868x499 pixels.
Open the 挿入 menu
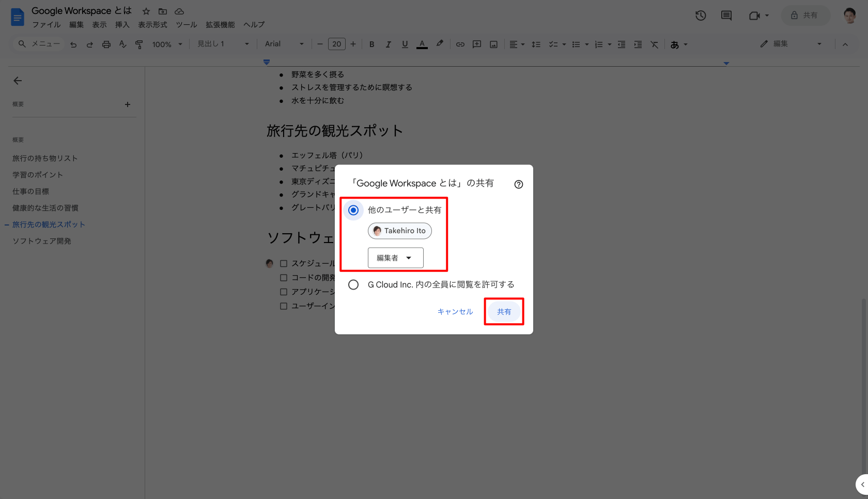click(122, 25)
